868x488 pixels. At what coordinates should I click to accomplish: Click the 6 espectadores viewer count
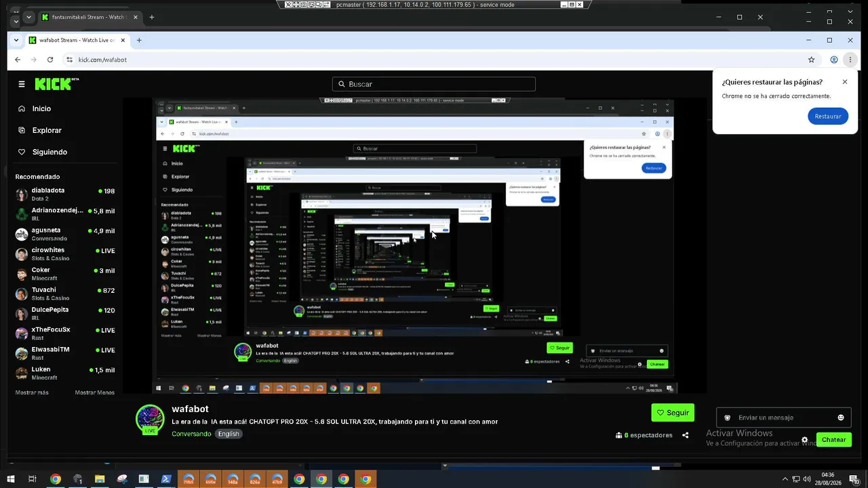(x=644, y=435)
